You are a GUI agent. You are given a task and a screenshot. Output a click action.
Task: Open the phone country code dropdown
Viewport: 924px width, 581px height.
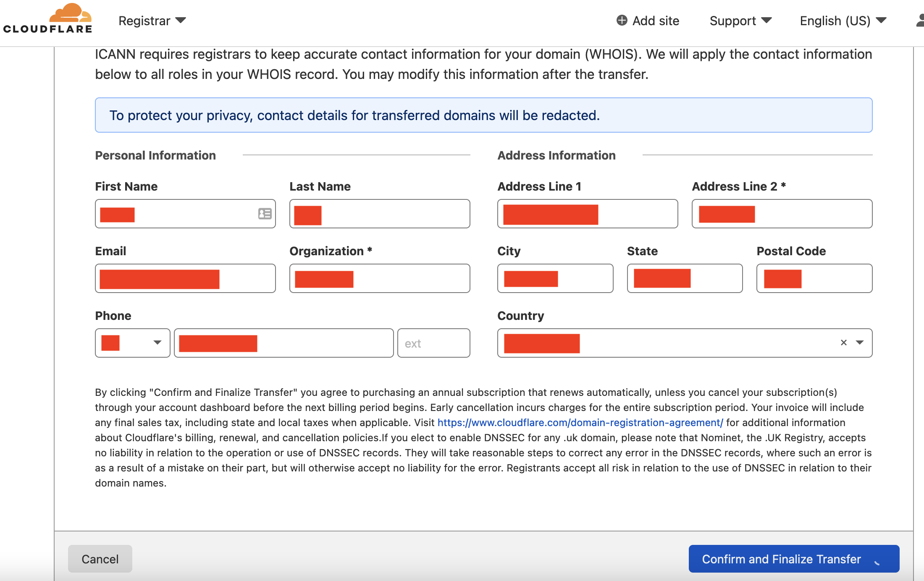[x=132, y=343]
